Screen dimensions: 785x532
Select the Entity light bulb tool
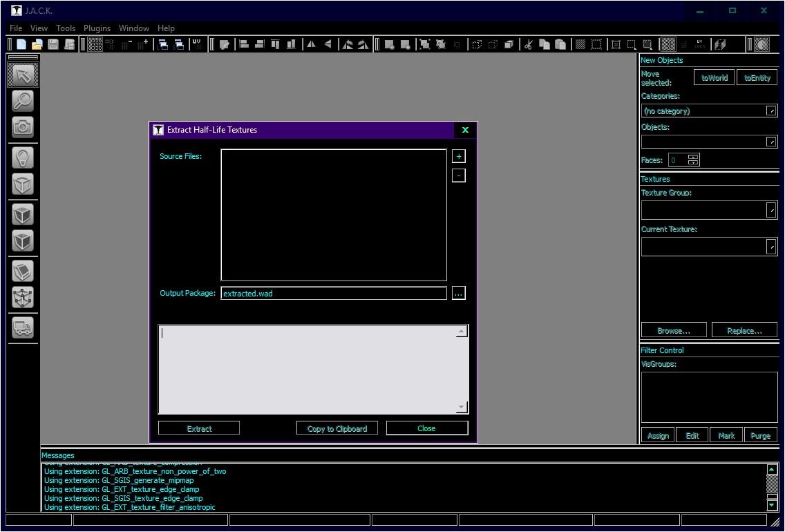[x=23, y=158]
